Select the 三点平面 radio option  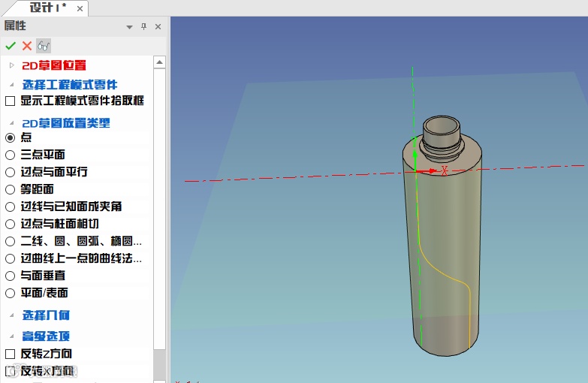pyautogui.click(x=10, y=155)
